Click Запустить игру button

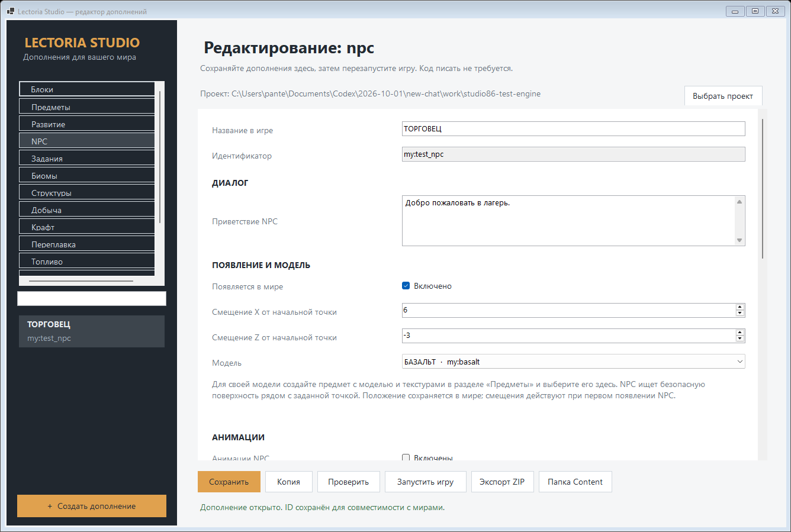(x=425, y=482)
